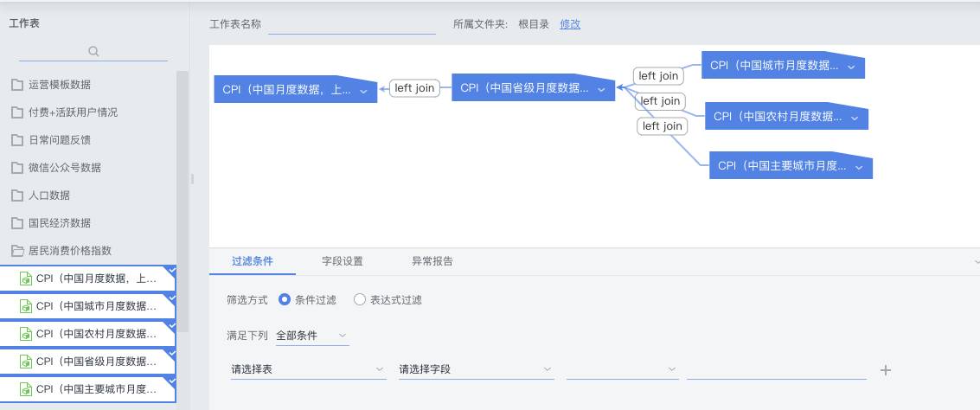Select the CPI（中国农村月度数据 canvas node
This screenshot has height=410, width=980.
point(787,116)
